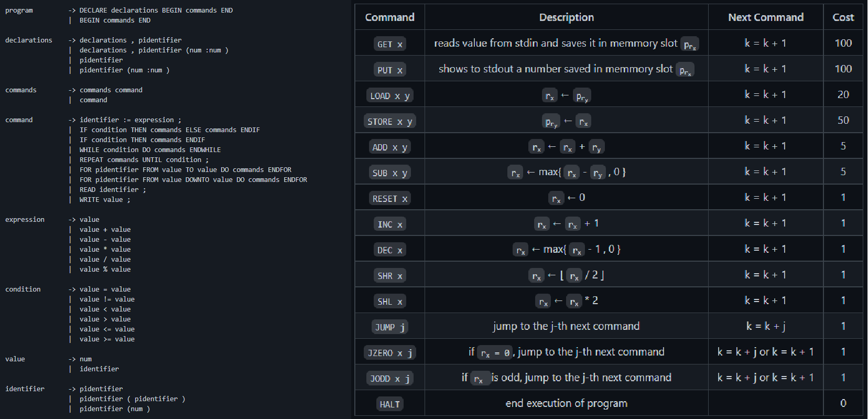Select the RESET x code badge

tap(389, 198)
